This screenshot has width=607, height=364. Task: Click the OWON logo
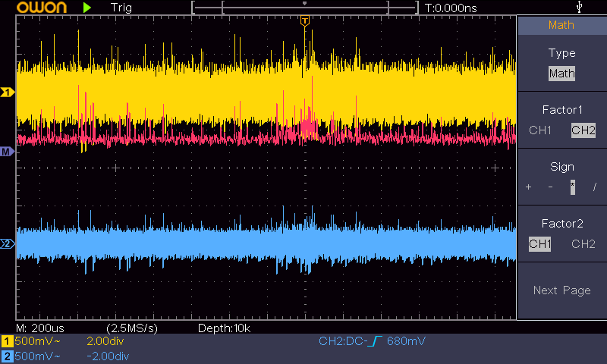pyautogui.click(x=35, y=8)
